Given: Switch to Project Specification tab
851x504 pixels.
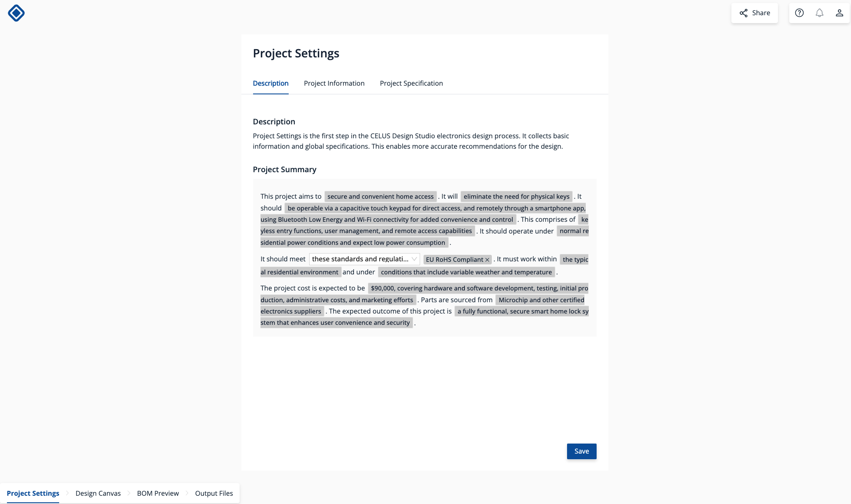Looking at the screenshot, I should click(x=411, y=83).
